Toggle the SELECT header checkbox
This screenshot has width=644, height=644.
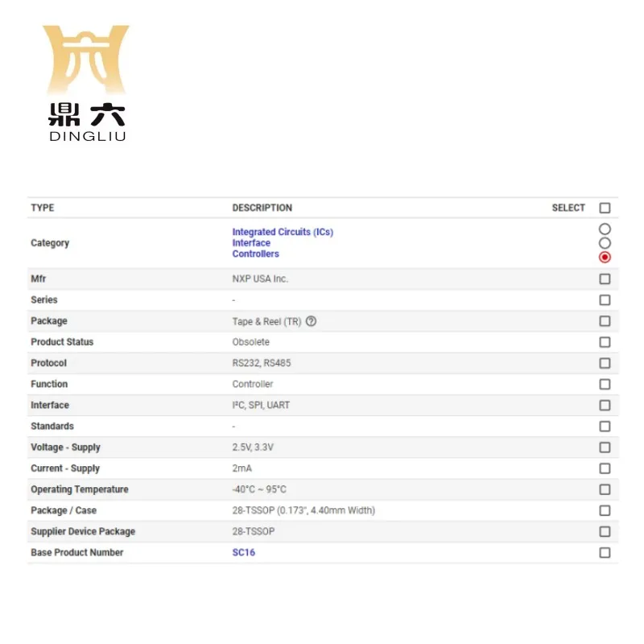coord(605,207)
